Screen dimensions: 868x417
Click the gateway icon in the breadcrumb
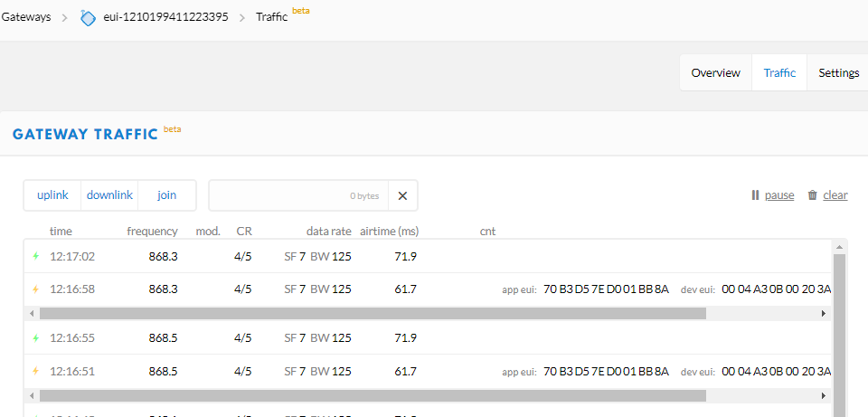tap(88, 17)
